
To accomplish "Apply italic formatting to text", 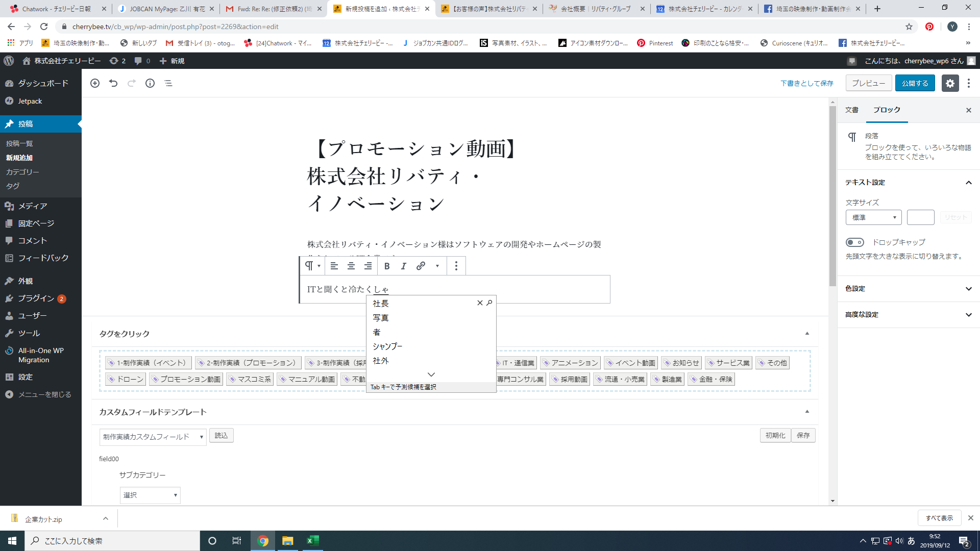I will pos(404,266).
